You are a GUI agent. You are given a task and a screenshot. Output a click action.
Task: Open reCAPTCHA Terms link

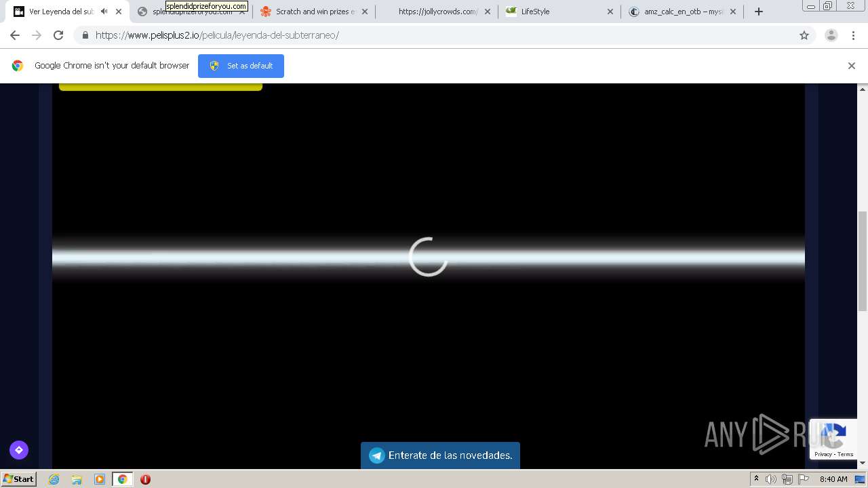(x=846, y=454)
